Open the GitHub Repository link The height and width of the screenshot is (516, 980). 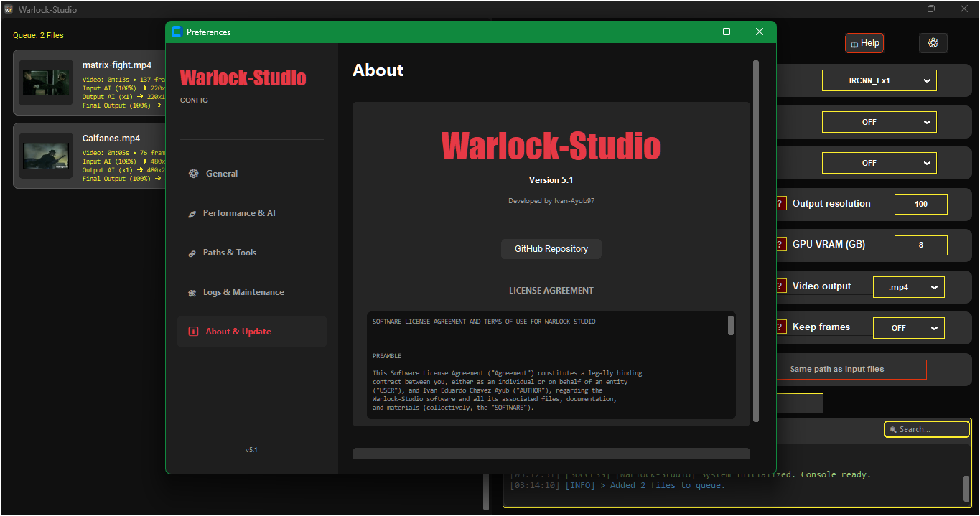coord(551,249)
